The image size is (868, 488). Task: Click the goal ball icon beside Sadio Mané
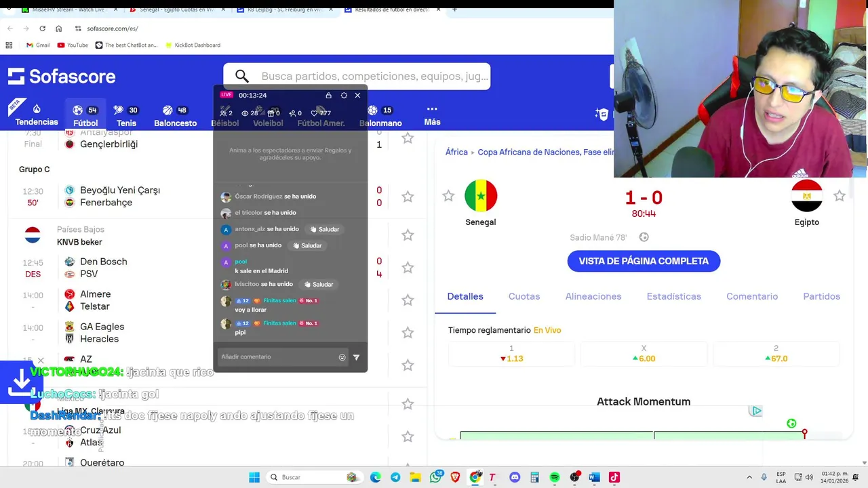(x=644, y=237)
